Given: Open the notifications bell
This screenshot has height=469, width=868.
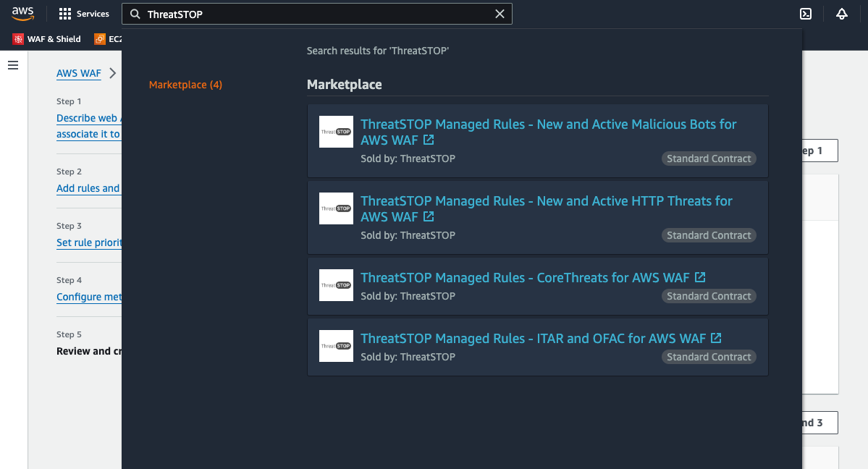Looking at the screenshot, I should (x=841, y=14).
